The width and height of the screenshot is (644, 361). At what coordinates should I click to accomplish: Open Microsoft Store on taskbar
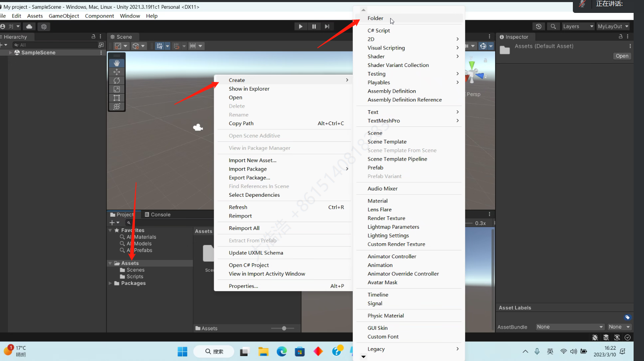click(300, 351)
